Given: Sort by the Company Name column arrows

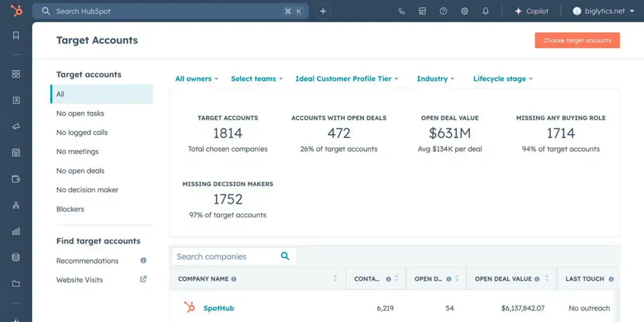Looking at the screenshot, I should tap(335, 278).
